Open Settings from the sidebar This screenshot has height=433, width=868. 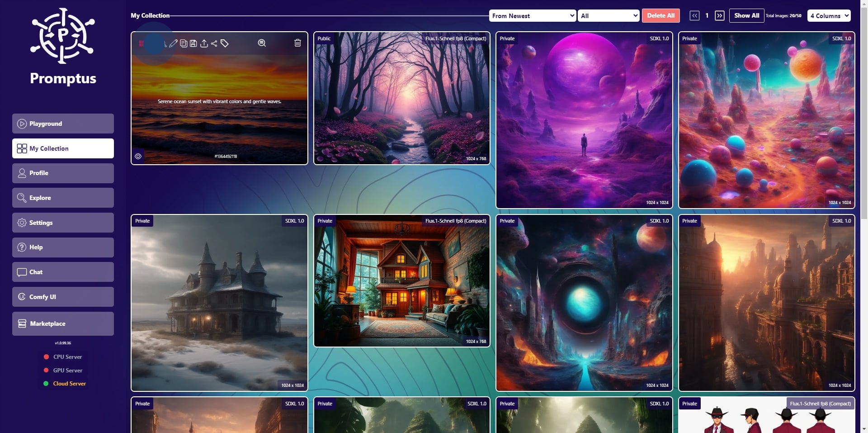click(63, 223)
